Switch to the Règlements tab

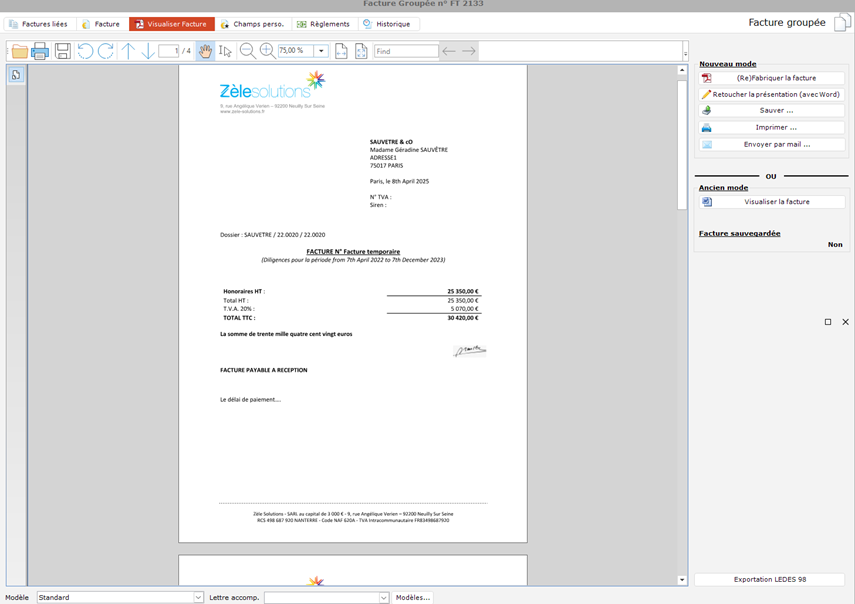pyautogui.click(x=324, y=24)
